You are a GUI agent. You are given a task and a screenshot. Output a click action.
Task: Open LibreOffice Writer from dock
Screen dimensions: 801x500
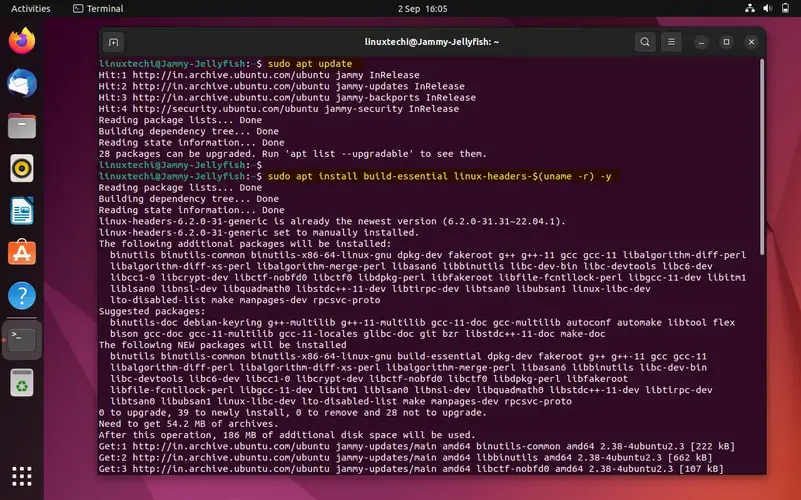[x=22, y=211]
